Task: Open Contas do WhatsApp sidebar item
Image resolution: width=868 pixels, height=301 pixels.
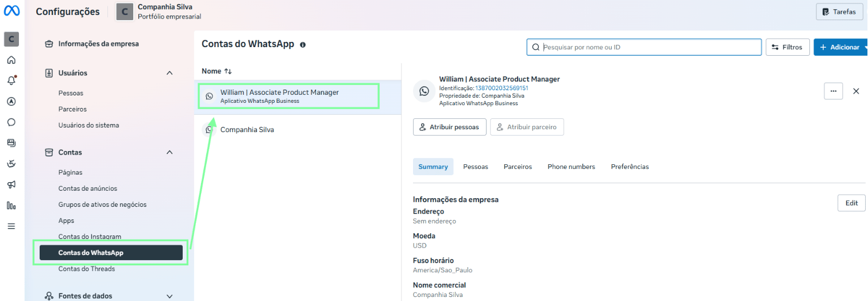Action: [x=111, y=253]
